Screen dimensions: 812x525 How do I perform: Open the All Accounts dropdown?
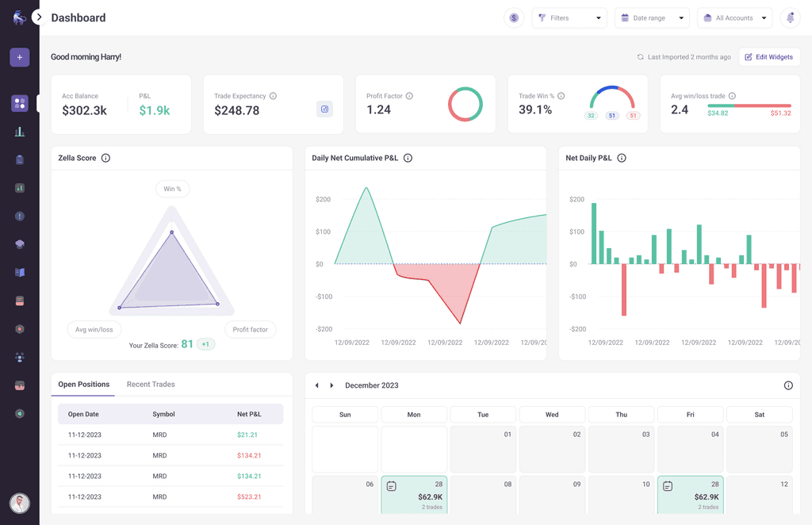tap(734, 18)
